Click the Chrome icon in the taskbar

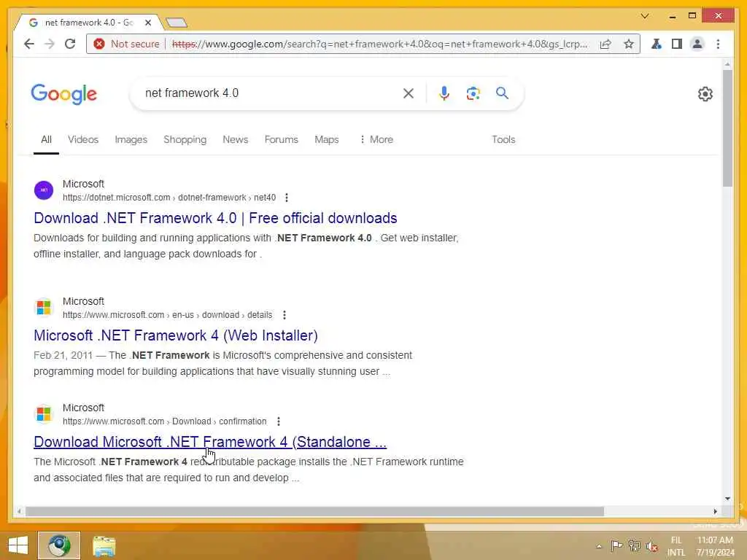[x=59, y=545]
